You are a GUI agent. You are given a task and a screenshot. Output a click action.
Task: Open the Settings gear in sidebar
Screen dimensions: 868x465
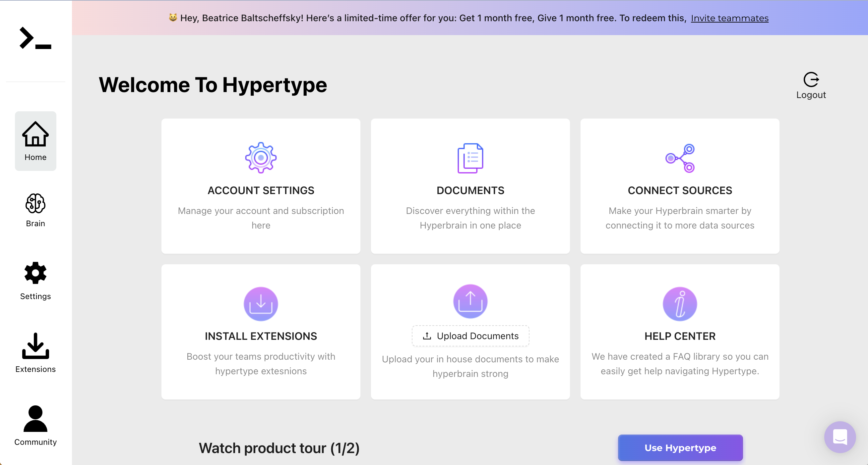[x=35, y=273]
